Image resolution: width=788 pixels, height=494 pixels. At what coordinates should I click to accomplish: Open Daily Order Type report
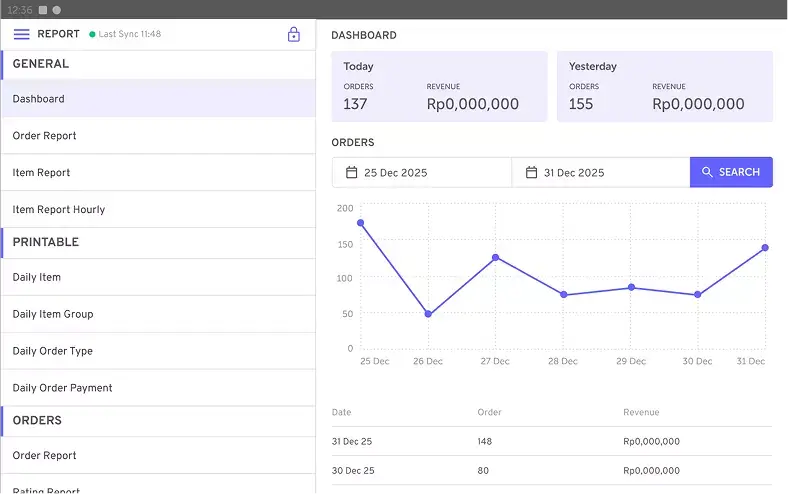pos(158,351)
